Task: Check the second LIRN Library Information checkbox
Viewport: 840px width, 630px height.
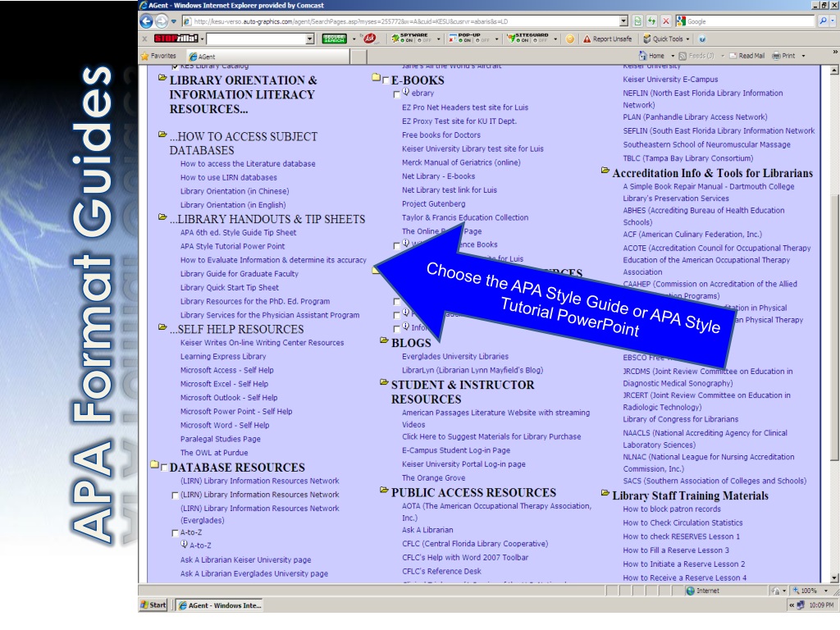Action: coord(176,495)
